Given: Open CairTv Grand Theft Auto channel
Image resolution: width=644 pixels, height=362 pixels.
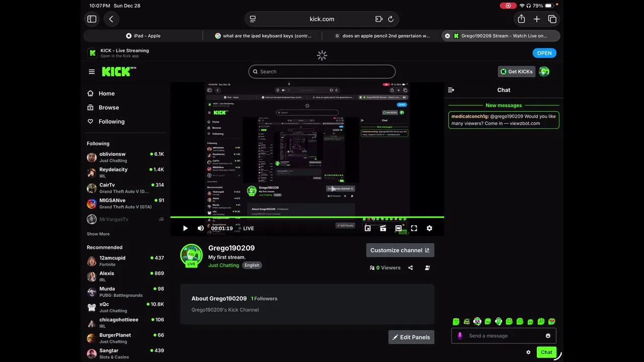Looking at the screenshot, I should (x=125, y=188).
